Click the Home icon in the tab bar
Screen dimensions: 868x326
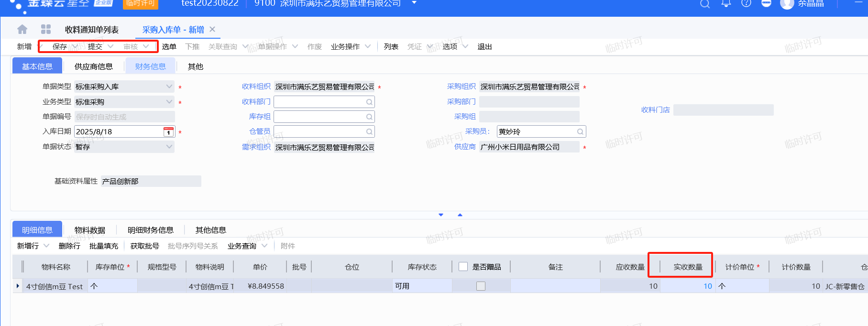click(22, 30)
